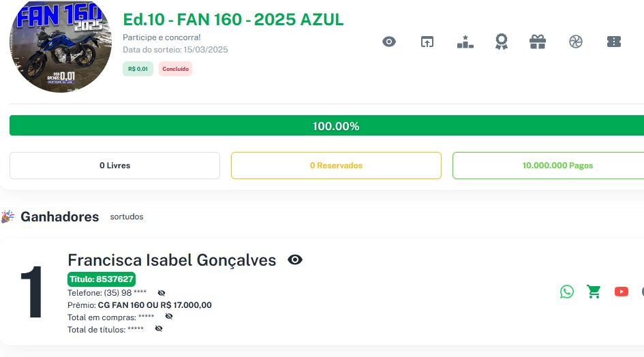Toggle the eye next to Francisca Isabel Gonçalves

(295, 260)
